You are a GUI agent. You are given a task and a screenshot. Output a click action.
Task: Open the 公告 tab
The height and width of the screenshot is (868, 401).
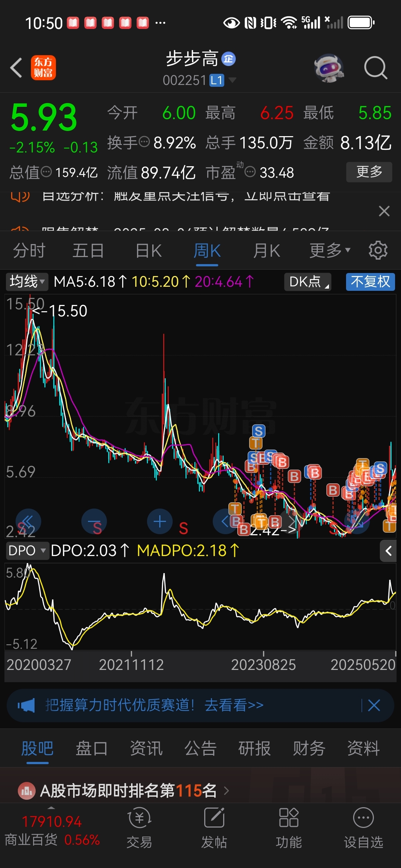200,748
